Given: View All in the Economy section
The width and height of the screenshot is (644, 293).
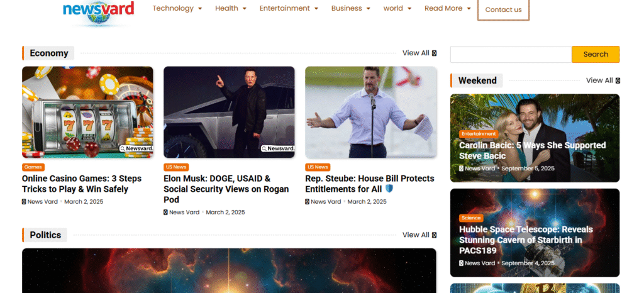Looking at the screenshot, I should click(x=419, y=53).
